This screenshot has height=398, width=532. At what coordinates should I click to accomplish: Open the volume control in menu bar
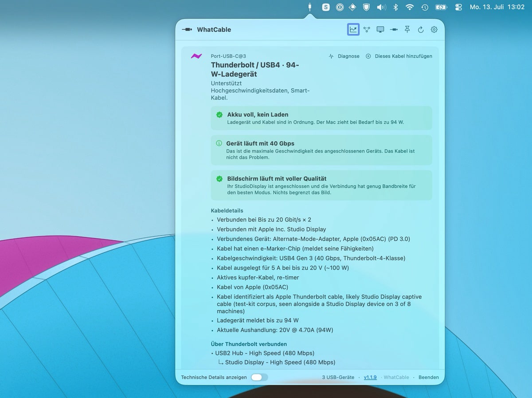[381, 7]
